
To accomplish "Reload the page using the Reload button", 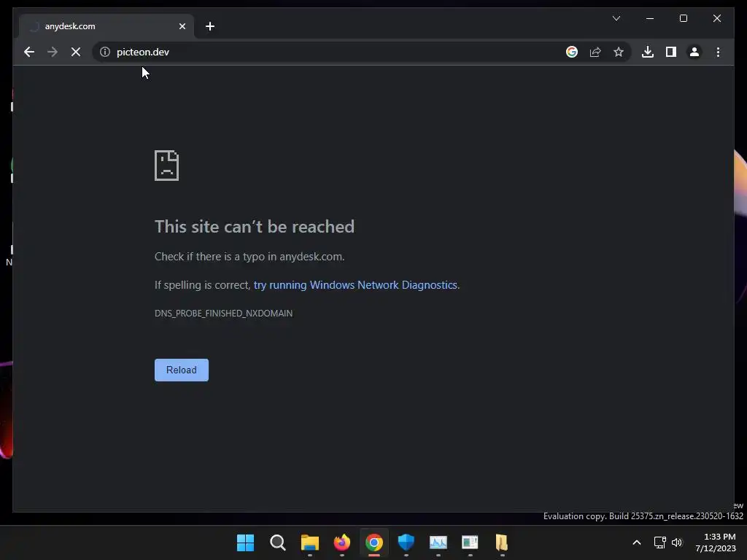I will (x=182, y=370).
